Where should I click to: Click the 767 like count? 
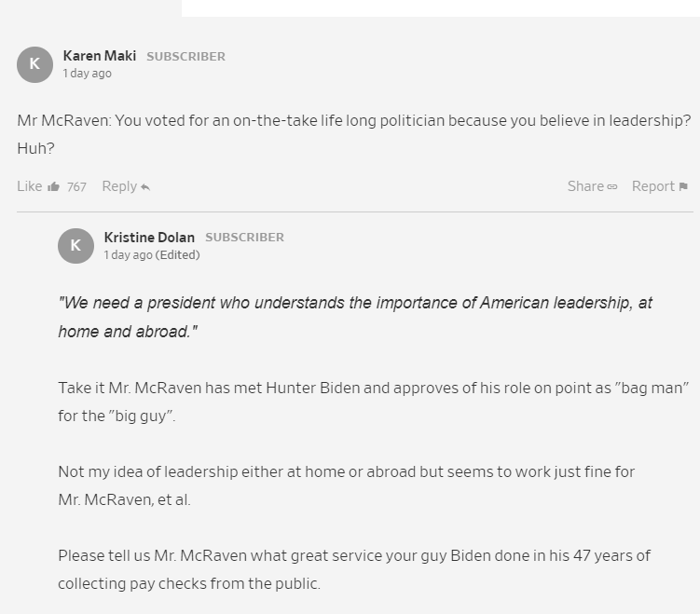[x=76, y=187]
